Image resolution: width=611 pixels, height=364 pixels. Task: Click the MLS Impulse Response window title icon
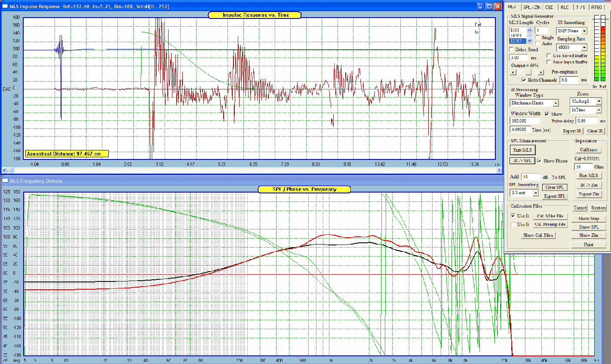click(x=5, y=6)
